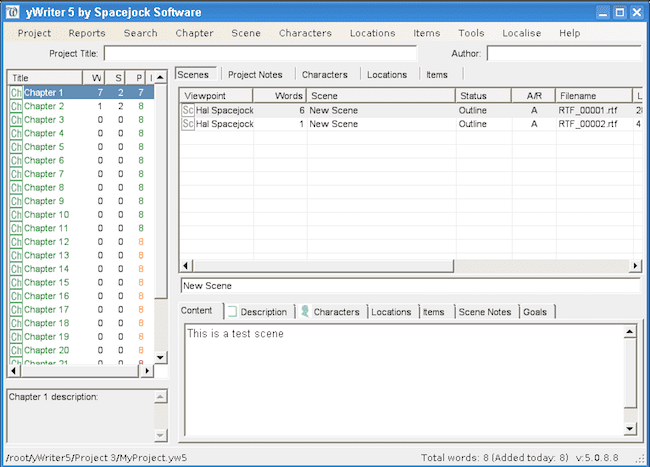Viewport: 650px width, 467px height.
Task: Click the Ch icon beside Chapter 13
Action: click(16, 255)
